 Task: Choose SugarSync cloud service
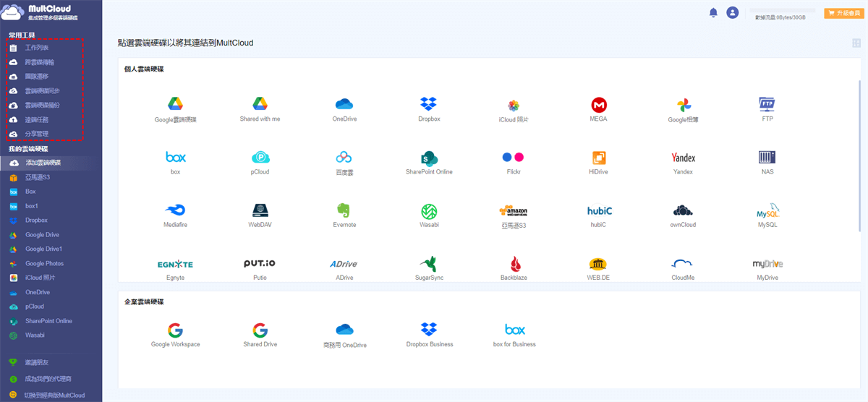click(429, 269)
